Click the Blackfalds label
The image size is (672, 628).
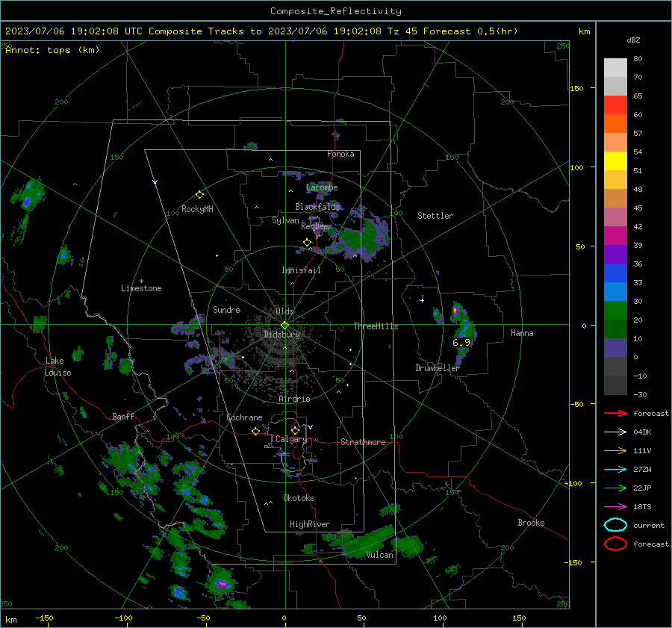[x=317, y=207]
